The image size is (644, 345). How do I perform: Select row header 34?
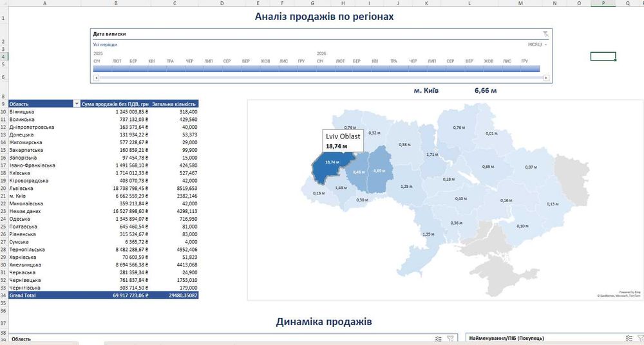tap(3, 295)
